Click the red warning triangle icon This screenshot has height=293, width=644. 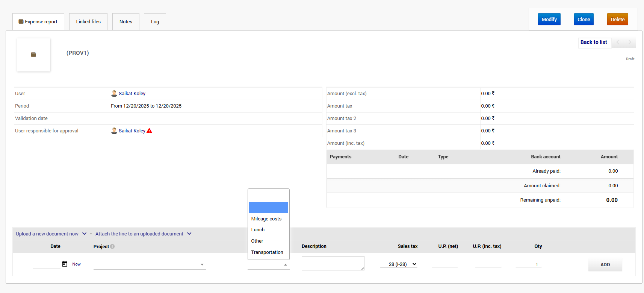tap(149, 131)
